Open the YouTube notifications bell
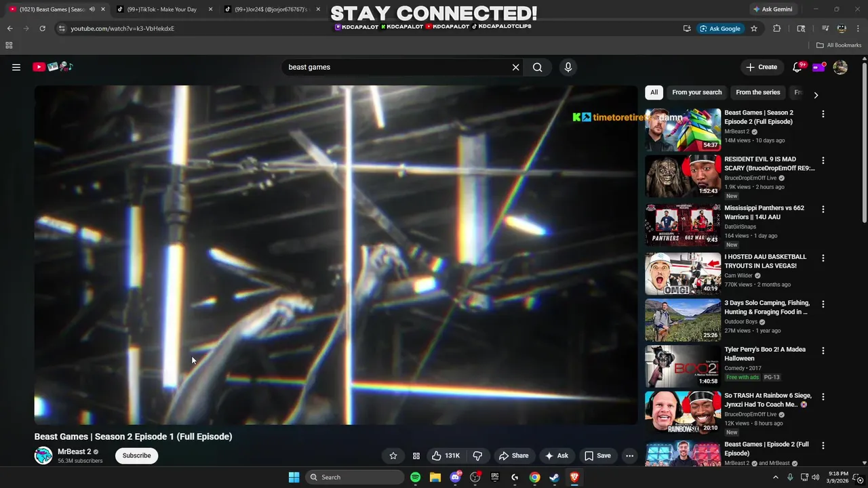The height and width of the screenshot is (488, 868). click(x=798, y=66)
